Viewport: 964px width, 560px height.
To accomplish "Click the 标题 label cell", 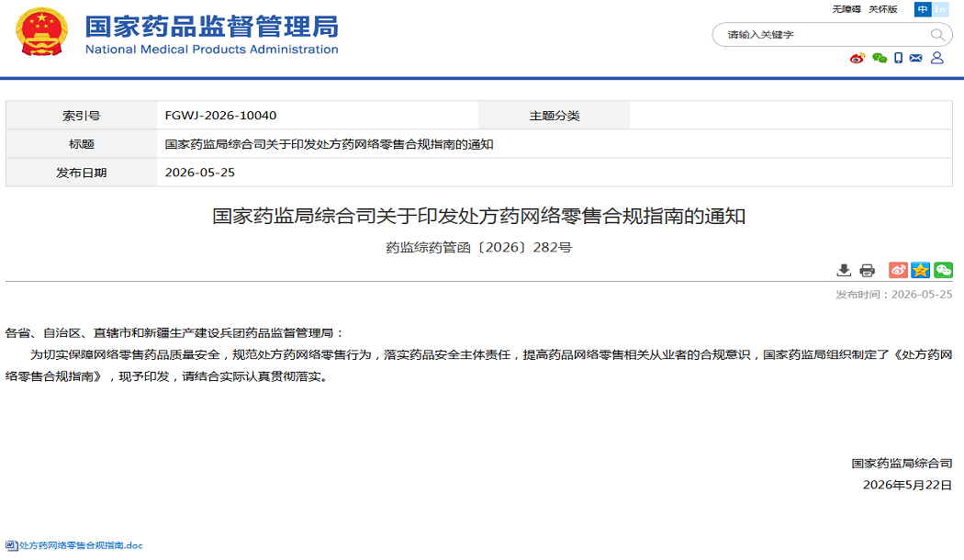I will point(81,144).
